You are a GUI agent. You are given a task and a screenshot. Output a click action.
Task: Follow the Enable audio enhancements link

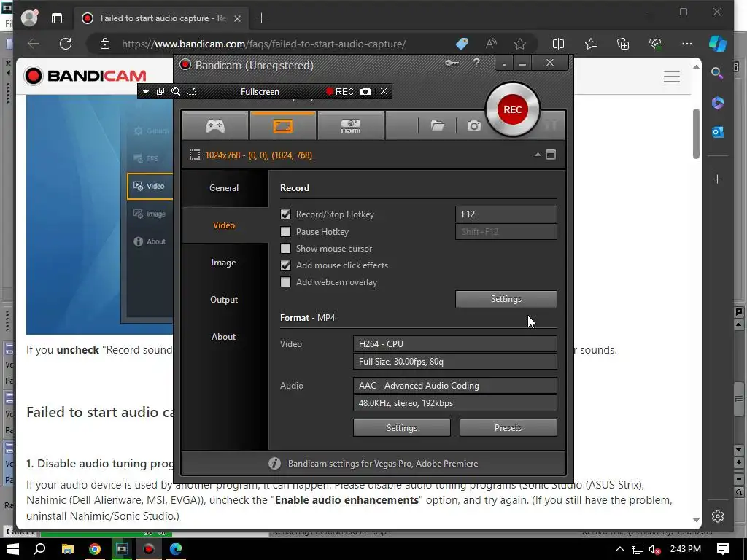(347, 500)
